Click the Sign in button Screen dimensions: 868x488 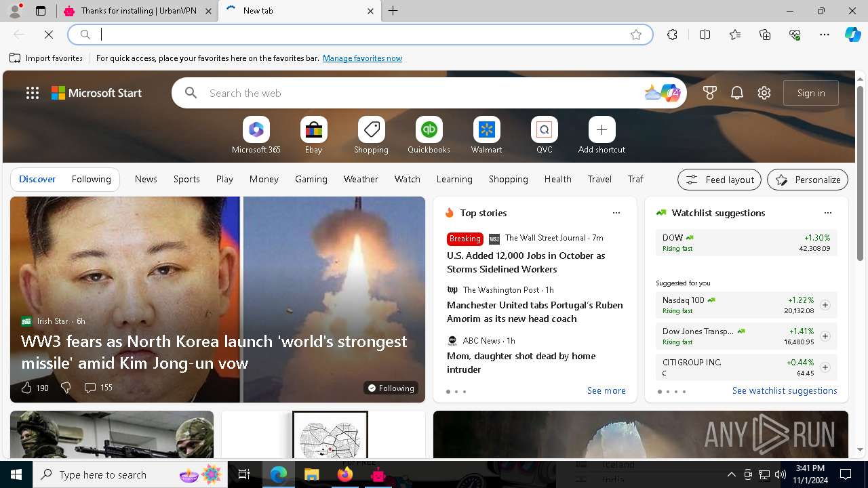pyautogui.click(x=811, y=93)
